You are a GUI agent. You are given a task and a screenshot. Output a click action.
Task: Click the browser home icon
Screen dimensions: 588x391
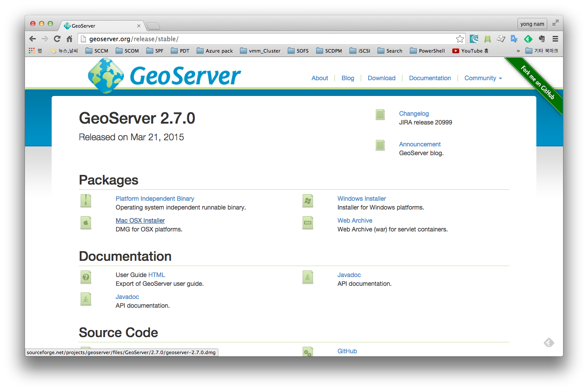point(69,39)
